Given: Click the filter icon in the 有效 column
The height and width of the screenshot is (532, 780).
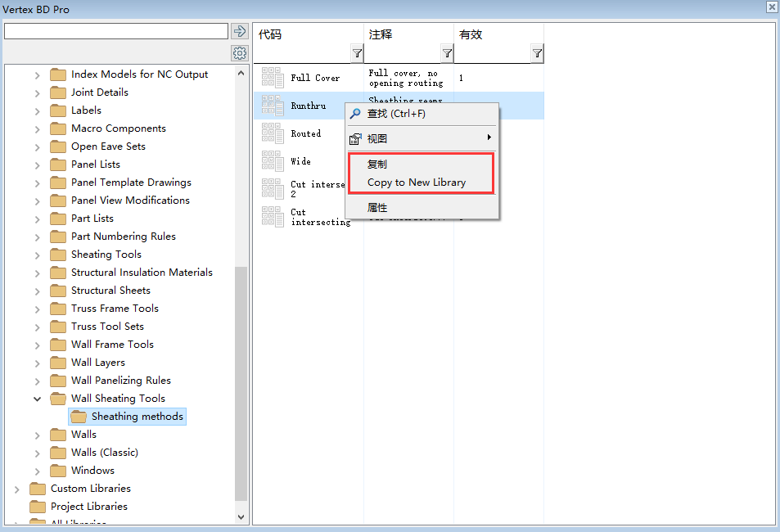Looking at the screenshot, I should tap(537, 52).
